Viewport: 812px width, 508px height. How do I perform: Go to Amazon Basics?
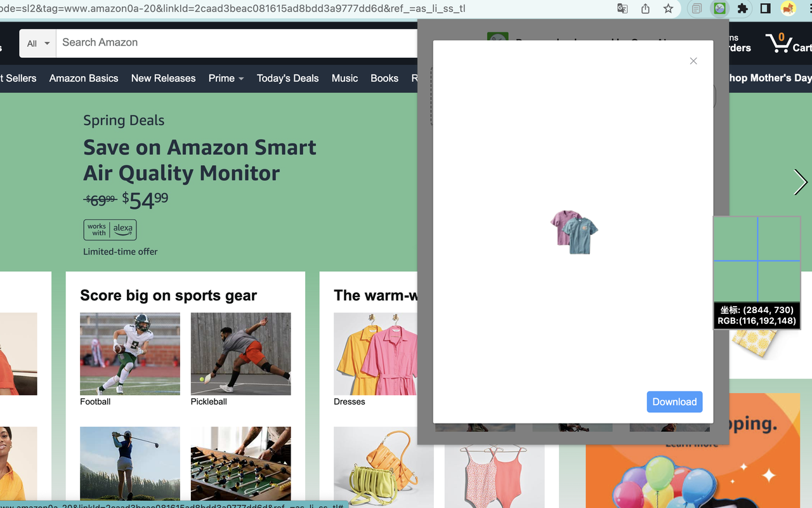pyautogui.click(x=84, y=78)
